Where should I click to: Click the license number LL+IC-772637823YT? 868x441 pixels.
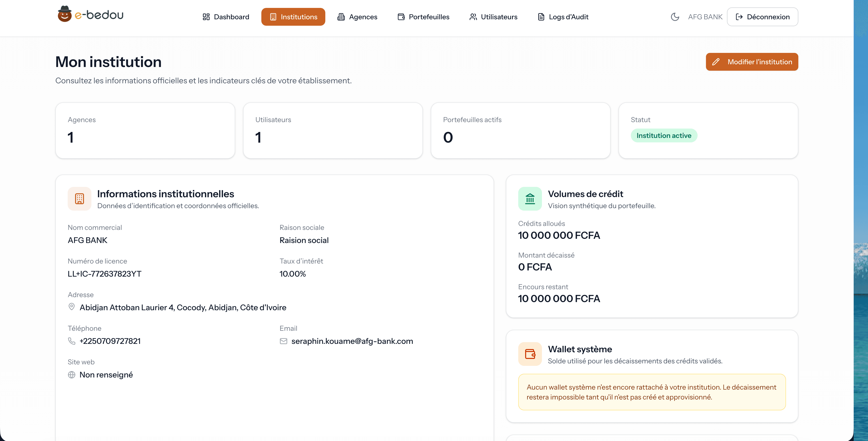tap(104, 274)
